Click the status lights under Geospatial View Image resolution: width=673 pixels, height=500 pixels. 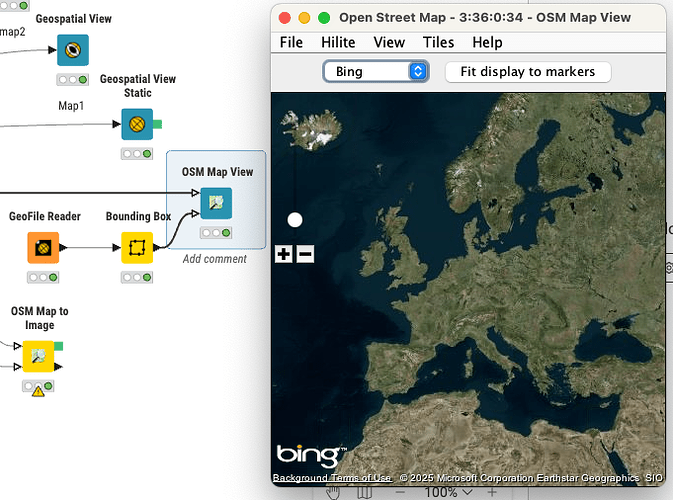(x=73, y=80)
